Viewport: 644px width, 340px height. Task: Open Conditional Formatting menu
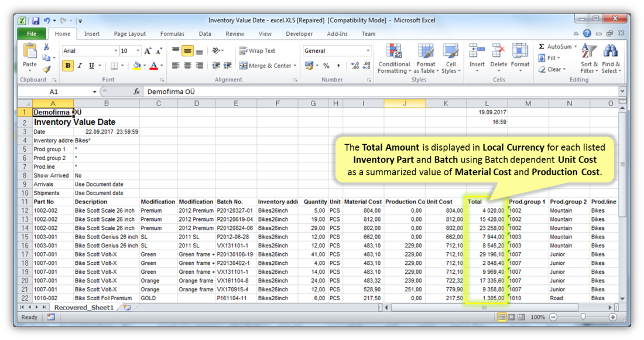[x=394, y=59]
